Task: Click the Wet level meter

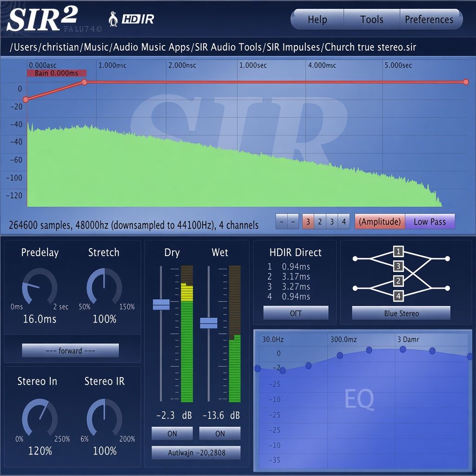Action: (x=235, y=334)
